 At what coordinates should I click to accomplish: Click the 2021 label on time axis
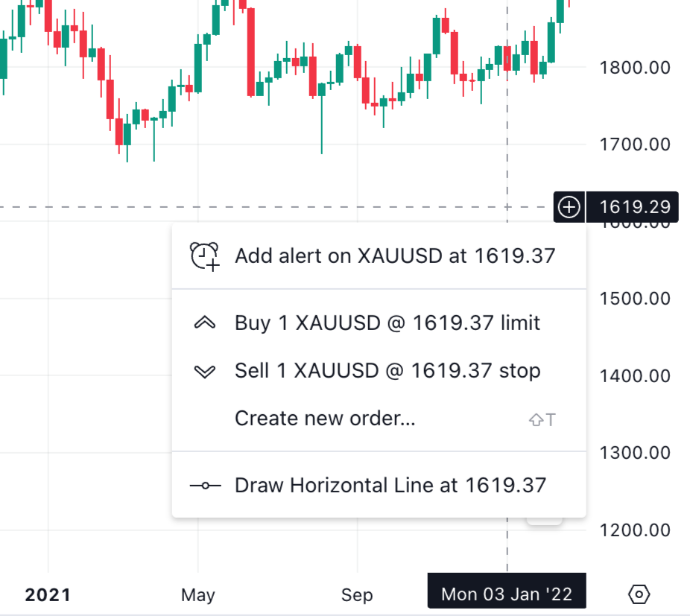point(48,595)
